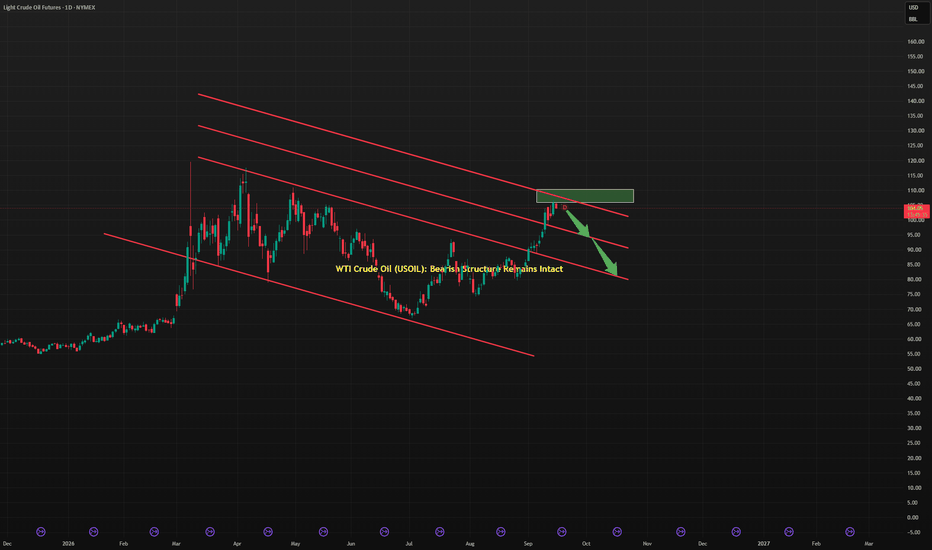The width and height of the screenshot is (932, 550).
Task: Click the 2027 label on the time axis
Action: pos(763,543)
